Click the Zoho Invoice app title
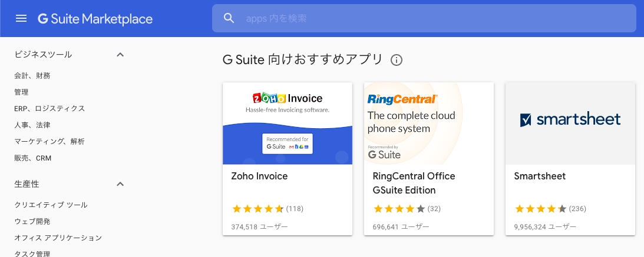The image size is (644, 257). [260, 176]
